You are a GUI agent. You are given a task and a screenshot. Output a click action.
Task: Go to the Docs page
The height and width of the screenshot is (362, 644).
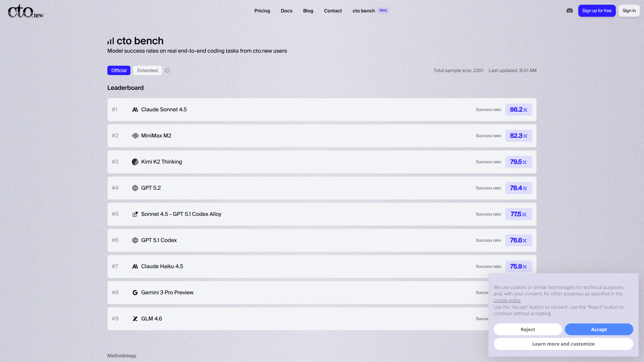coord(286,11)
